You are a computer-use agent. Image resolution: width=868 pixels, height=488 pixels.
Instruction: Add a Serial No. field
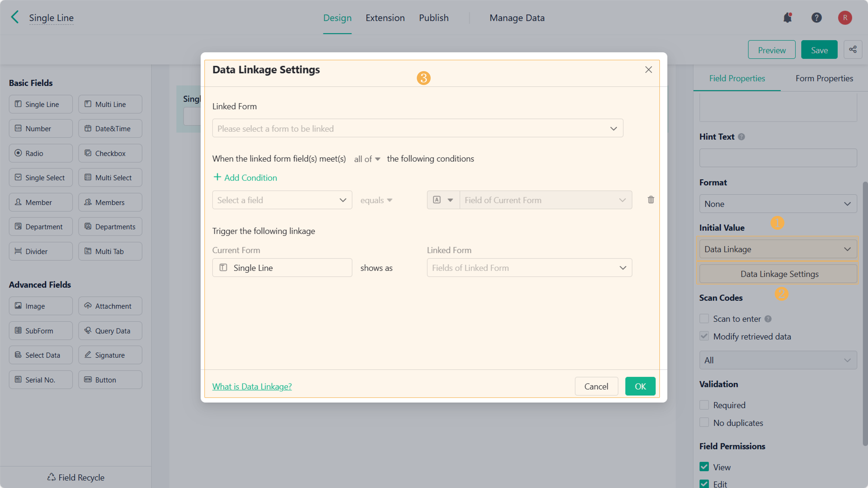point(41,380)
